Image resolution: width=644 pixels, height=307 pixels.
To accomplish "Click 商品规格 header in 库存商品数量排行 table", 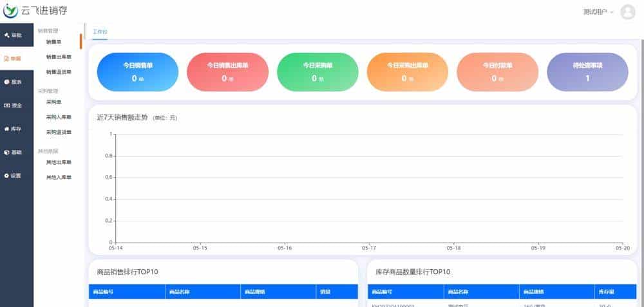I will click(557, 292).
